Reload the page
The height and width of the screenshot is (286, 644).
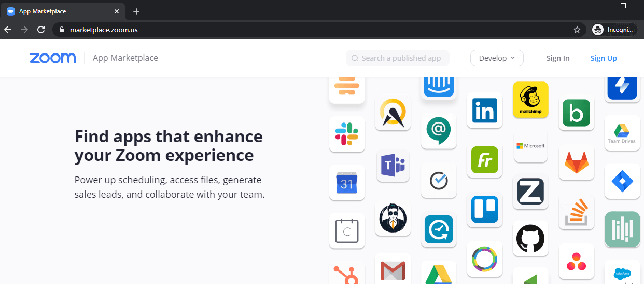(41, 30)
